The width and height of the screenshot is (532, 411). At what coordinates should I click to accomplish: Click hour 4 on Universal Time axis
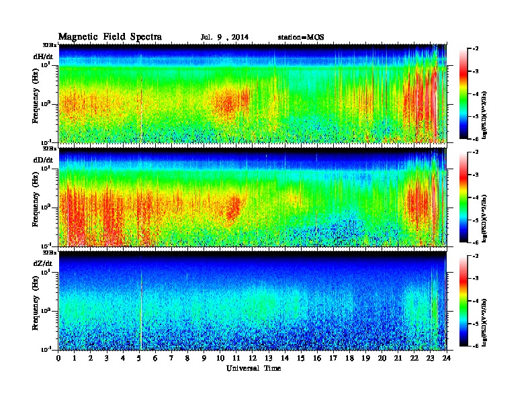123,359
